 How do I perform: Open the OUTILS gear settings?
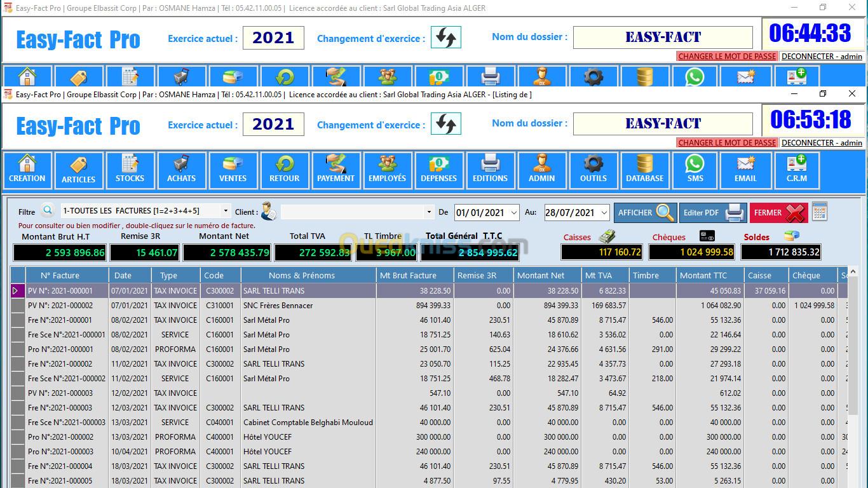coord(593,170)
